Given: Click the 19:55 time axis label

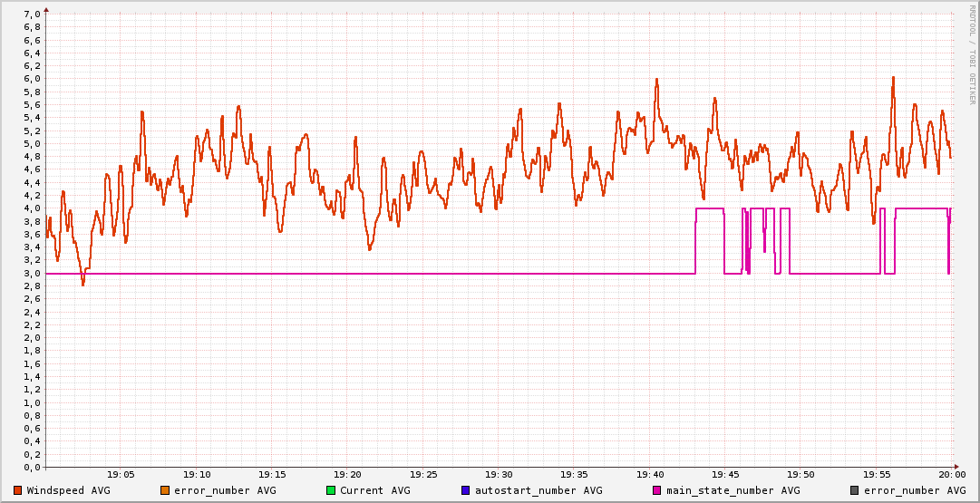Looking at the screenshot, I should click(x=876, y=474).
